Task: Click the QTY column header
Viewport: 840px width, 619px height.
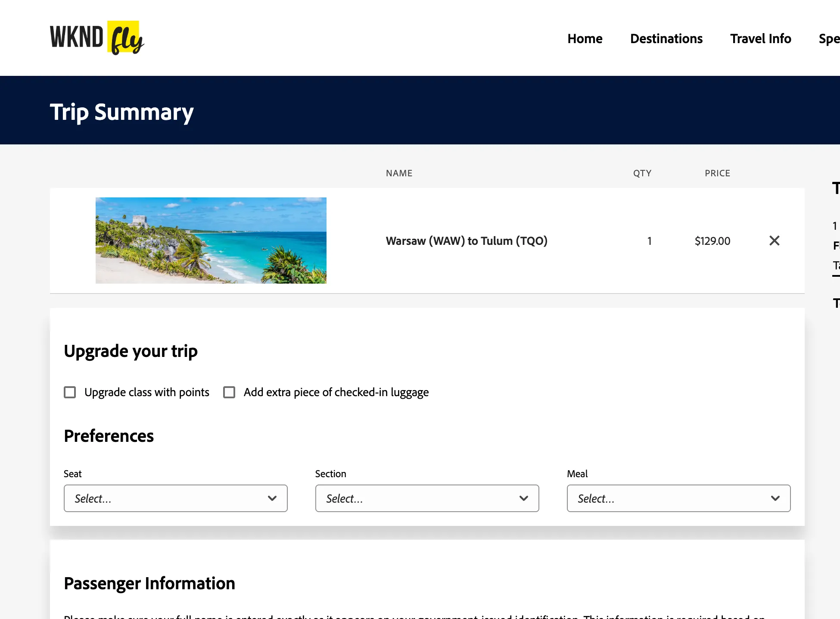Action: [x=642, y=173]
